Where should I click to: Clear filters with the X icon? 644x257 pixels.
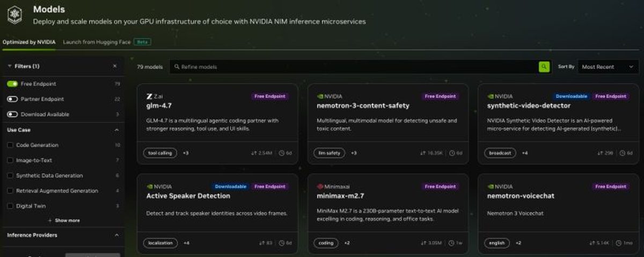coord(114,66)
